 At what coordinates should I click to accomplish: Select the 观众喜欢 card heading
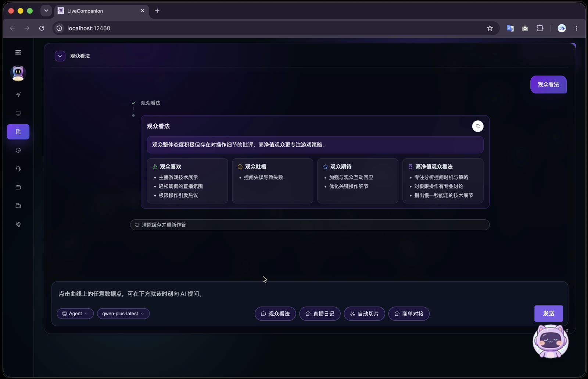coord(171,167)
